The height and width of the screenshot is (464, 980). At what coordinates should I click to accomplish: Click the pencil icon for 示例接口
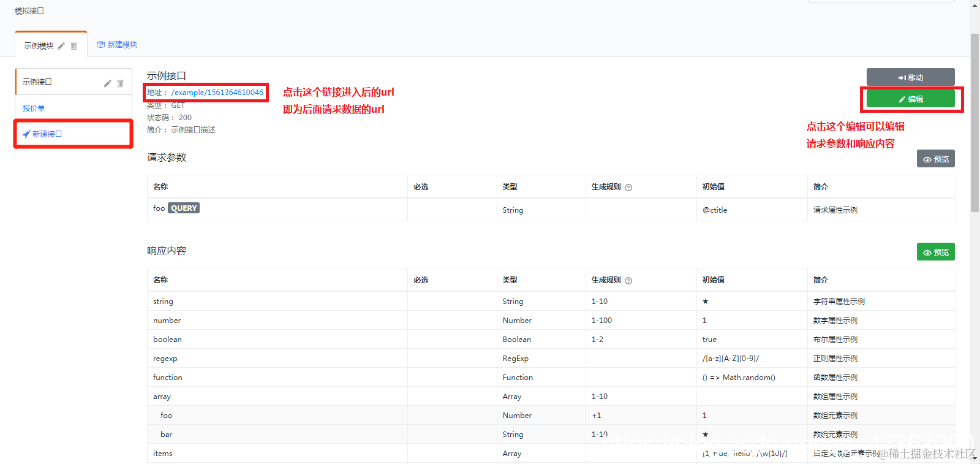click(x=108, y=83)
